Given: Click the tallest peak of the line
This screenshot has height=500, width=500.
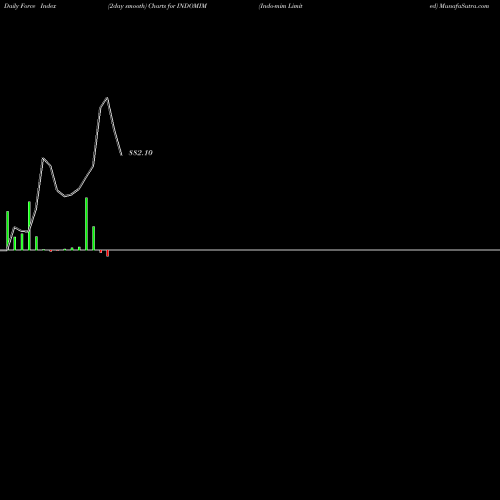Looking at the screenshot, I should (x=107, y=98).
